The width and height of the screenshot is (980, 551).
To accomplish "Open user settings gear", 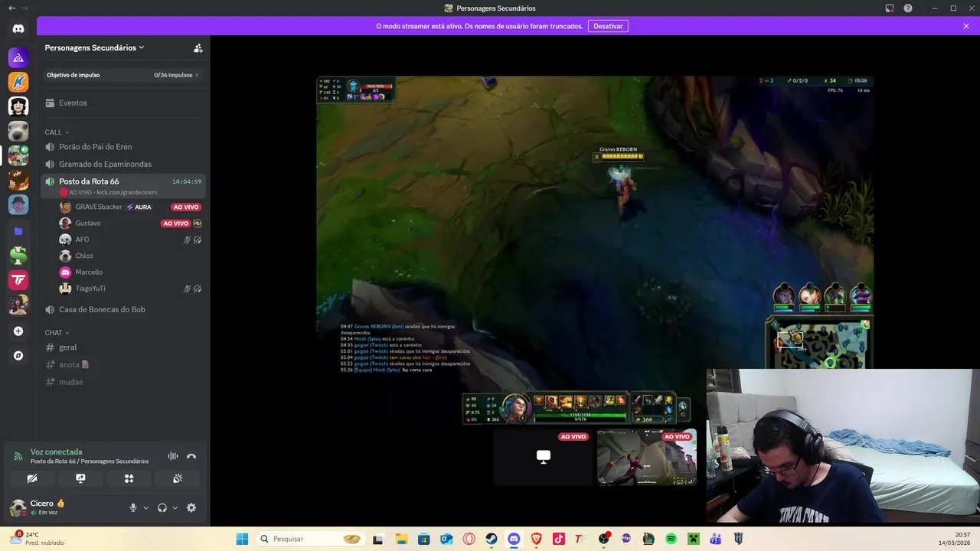I will [191, 507].
